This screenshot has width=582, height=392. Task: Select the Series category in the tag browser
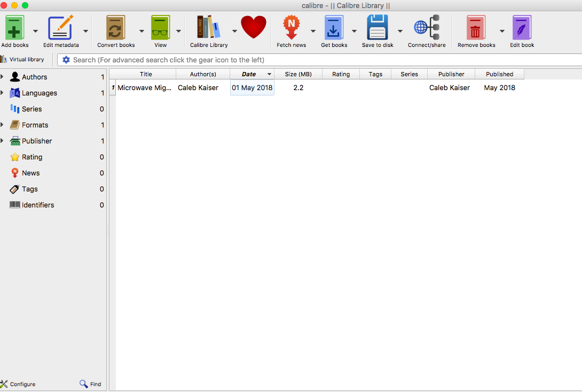click(x=53, y=109)
